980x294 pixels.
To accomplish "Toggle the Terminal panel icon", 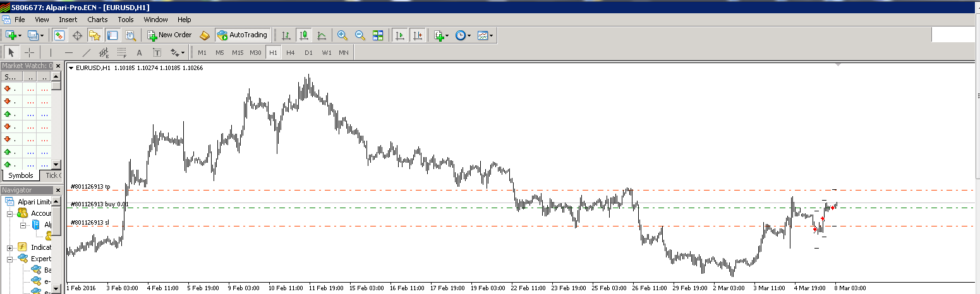I will pyautogui.click(x=112, y=35).
